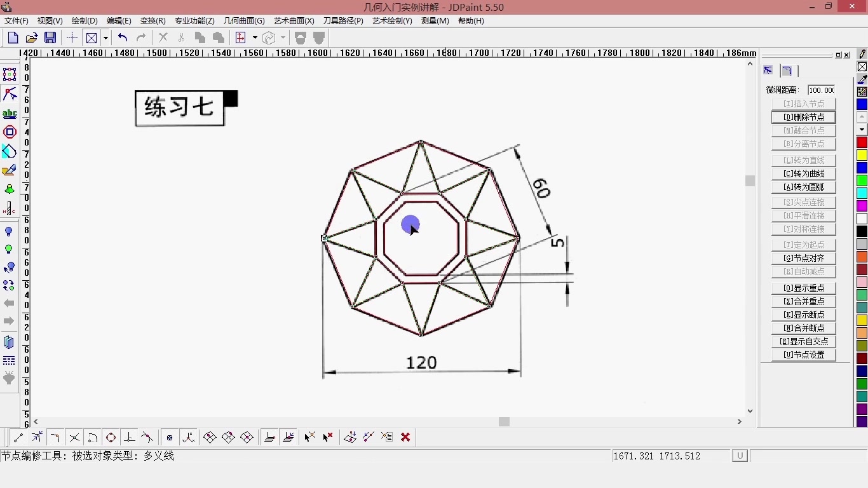868x488 pixels.
Task: Open the 变换(R) menu
Action: 153,21
